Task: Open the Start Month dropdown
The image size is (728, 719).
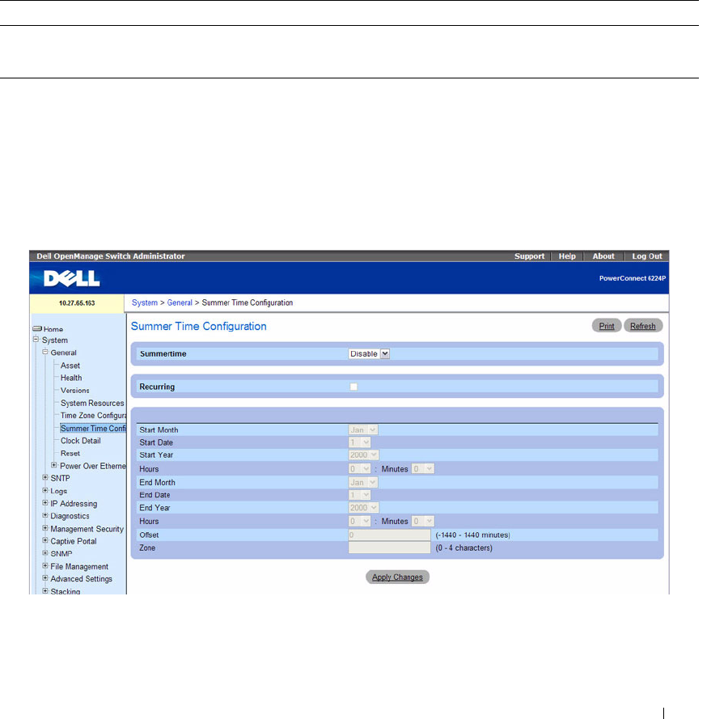Action: pyautogui.click(x=363, y=429)
